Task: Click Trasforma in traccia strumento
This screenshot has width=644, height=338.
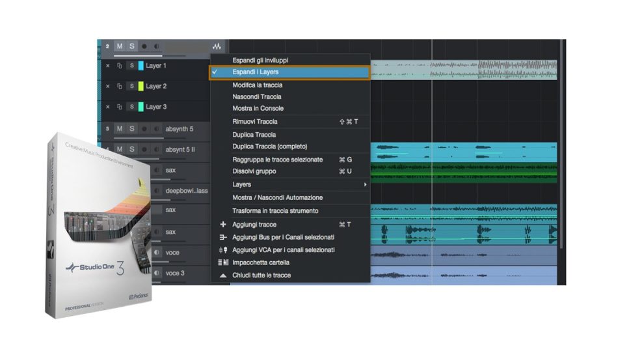Action: click(x=275, y=211)
